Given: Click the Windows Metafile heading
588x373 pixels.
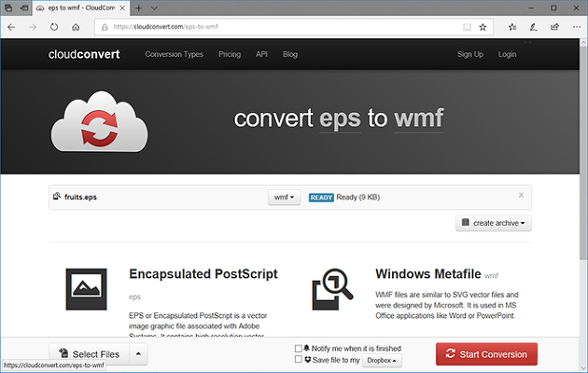Looking at the screenshot, I should 428,274.
